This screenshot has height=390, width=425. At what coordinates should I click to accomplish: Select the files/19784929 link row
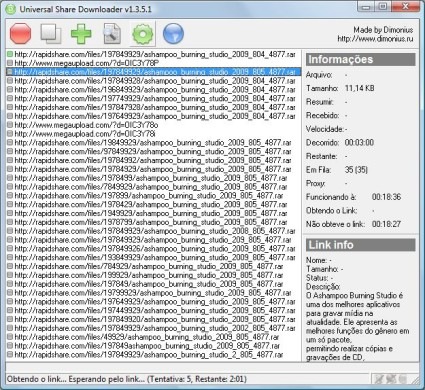coord(154,169)
